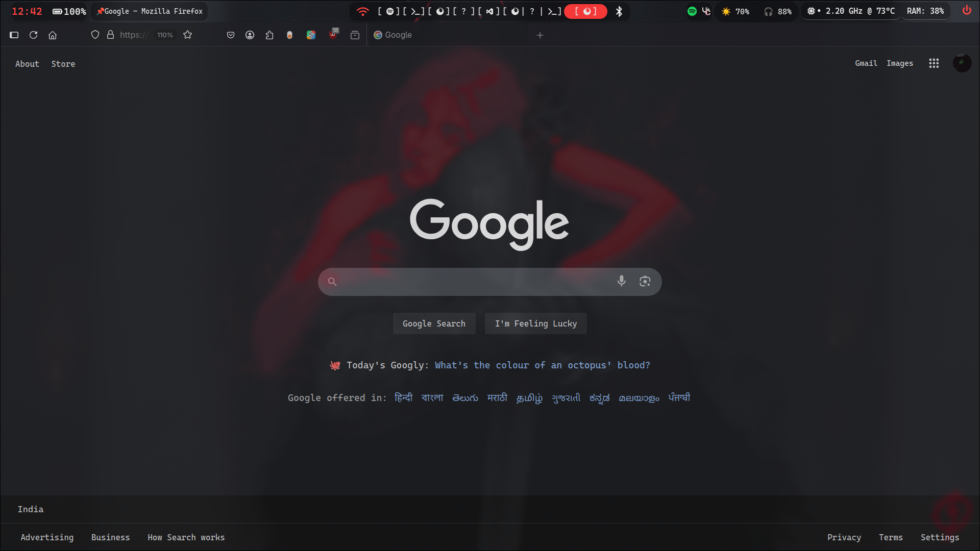Image resolution: width=980 pixels, height=551 pixels.
Task: Open the extensions puzzle icon
Action: coord(269,35)
